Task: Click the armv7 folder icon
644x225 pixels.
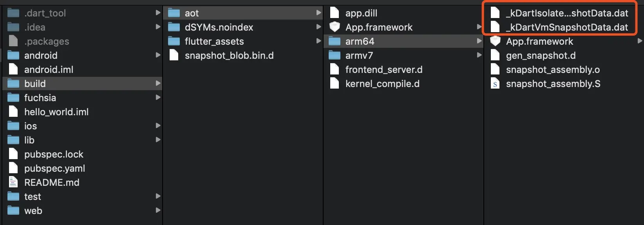Action: 335,55
